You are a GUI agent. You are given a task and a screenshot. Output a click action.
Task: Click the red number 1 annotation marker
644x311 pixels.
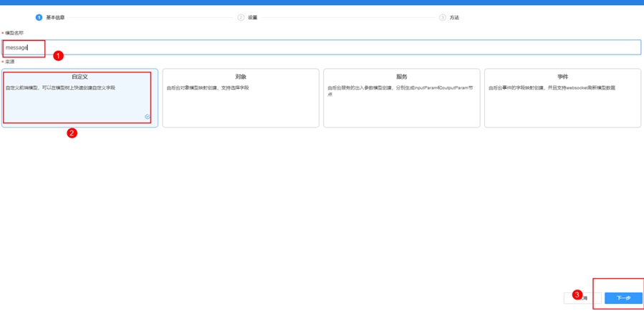[59, 55]
